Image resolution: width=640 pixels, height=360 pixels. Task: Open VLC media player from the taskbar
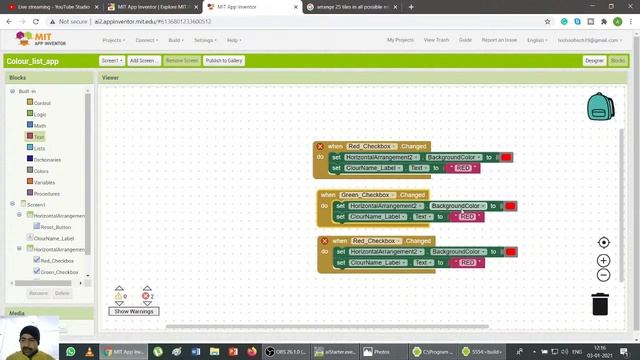click(89, 351)
